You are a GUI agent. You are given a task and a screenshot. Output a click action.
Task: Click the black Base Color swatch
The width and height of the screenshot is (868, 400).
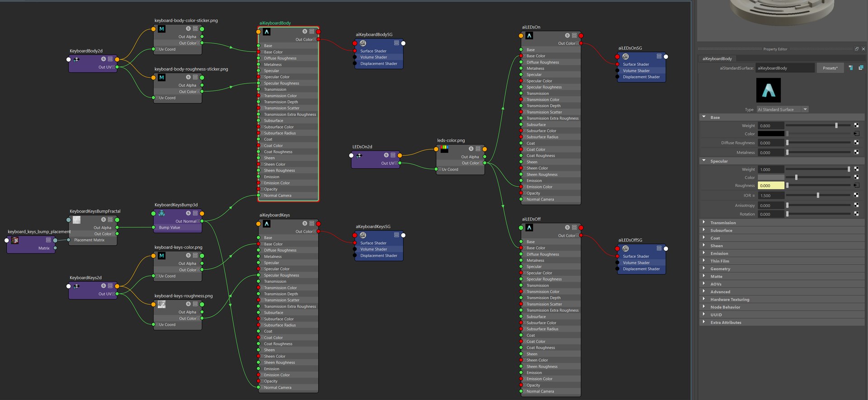pos(771,134)
